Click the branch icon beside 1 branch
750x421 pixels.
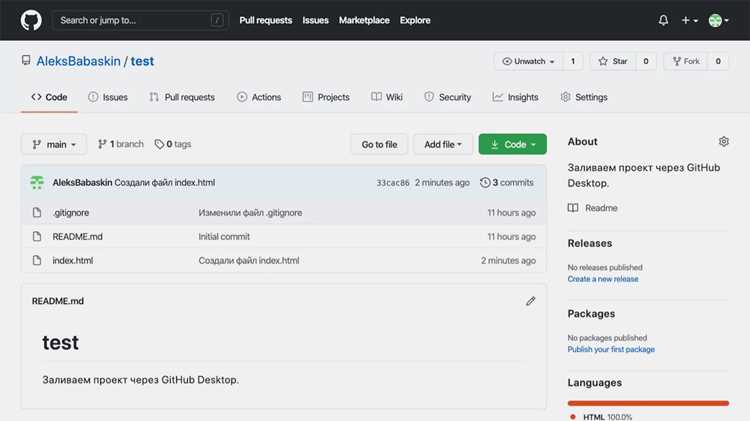coord(102,144)
